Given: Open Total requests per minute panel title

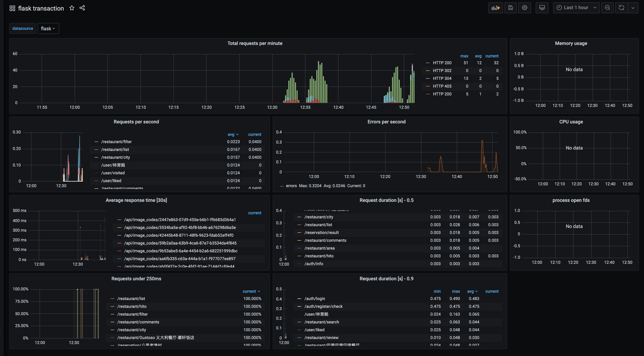Looking at the screenshot, I should tap(255, 43).
